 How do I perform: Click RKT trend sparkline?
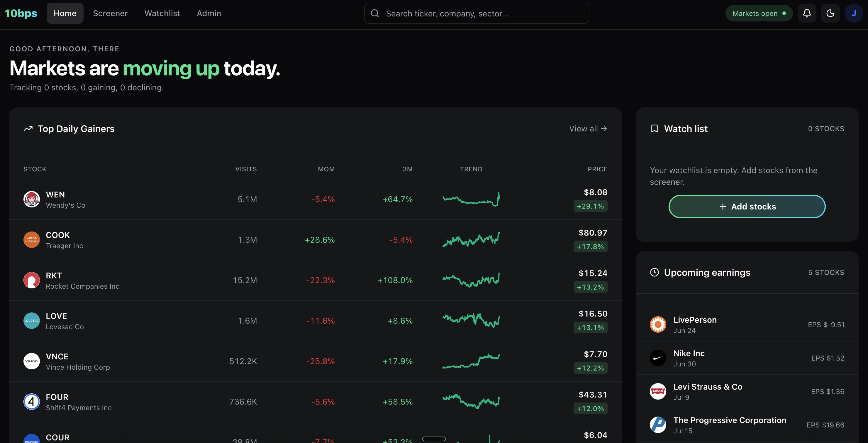(471, 280)
